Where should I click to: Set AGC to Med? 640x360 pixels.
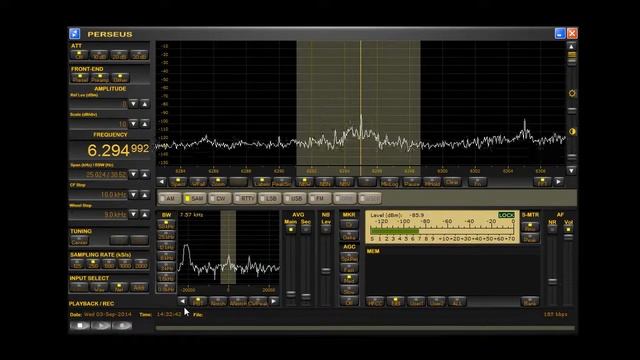[x=349, y=280]
